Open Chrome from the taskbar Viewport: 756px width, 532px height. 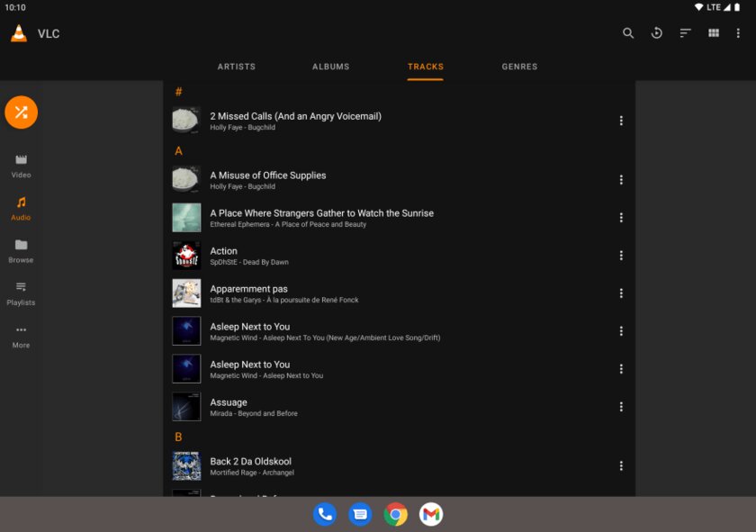[x=395, y=514]
